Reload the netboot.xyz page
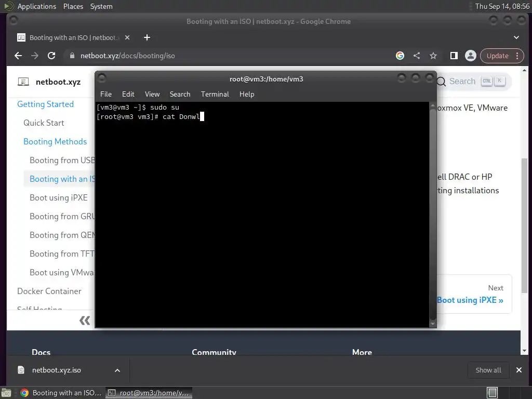The image size is (532, 399). pyautogui.click(x=51, y=56)
